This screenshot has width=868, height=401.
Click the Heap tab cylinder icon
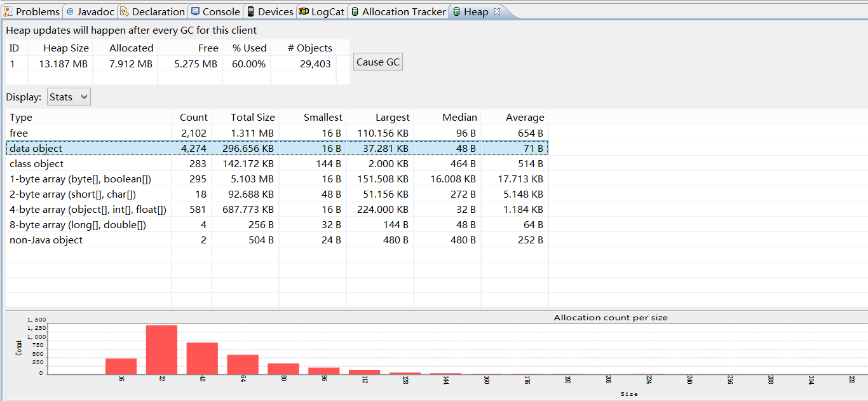click(456, 11)
